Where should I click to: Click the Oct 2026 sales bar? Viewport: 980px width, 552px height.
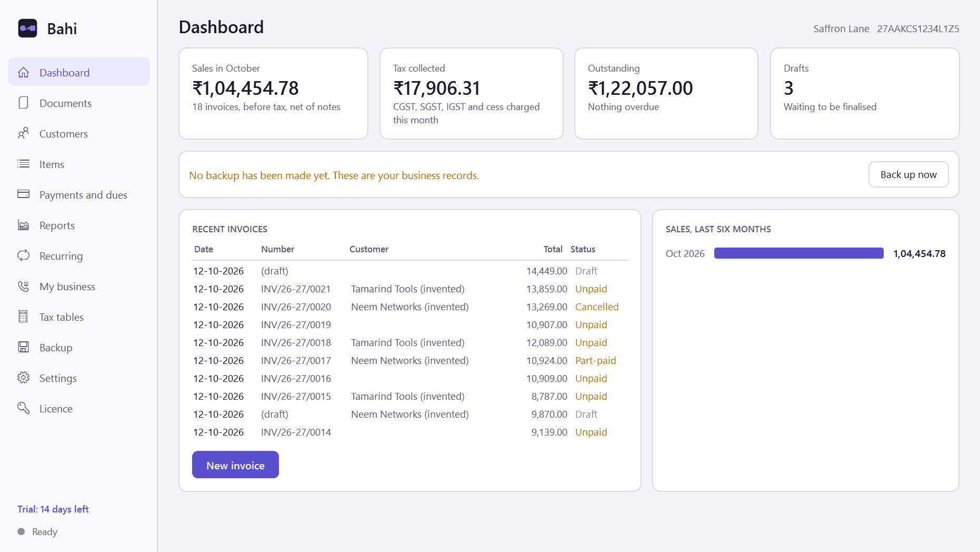[798, 253]
